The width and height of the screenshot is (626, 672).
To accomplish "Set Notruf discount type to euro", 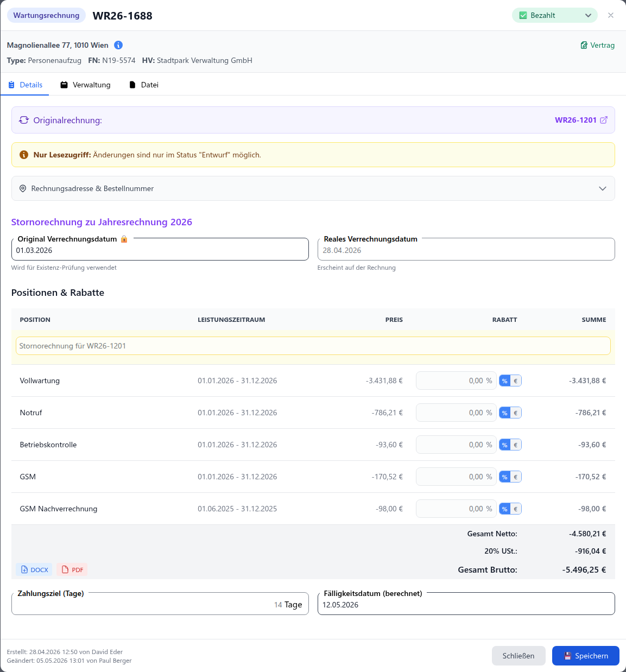I will pos(516,413).
